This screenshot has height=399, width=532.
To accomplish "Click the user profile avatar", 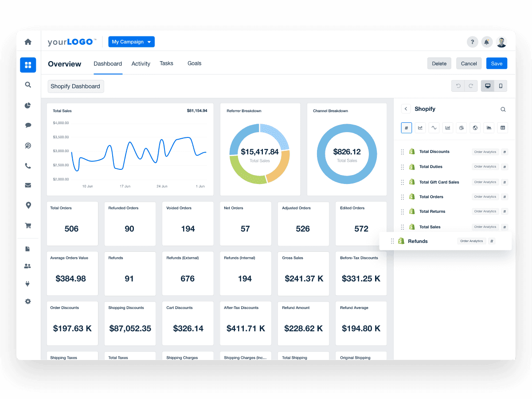I will (501, 42).
